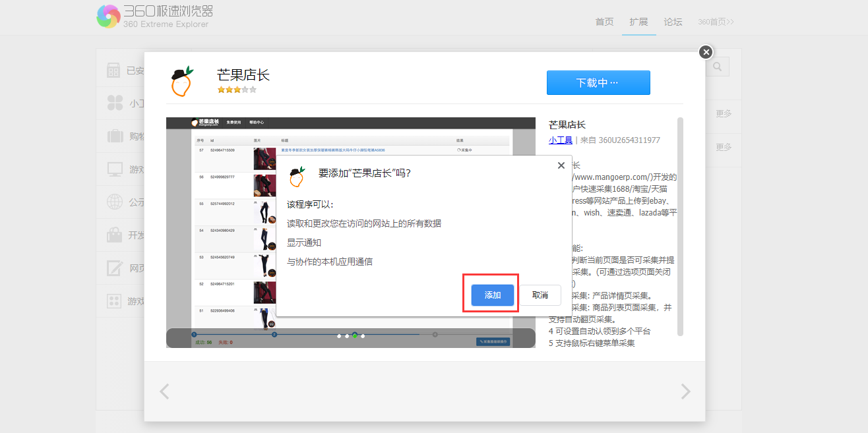This screenshot has height=433, width=868.
Task: Click the 读取和更改您在访问的网站上的所有数据 permission text
Action: (364, 223)
